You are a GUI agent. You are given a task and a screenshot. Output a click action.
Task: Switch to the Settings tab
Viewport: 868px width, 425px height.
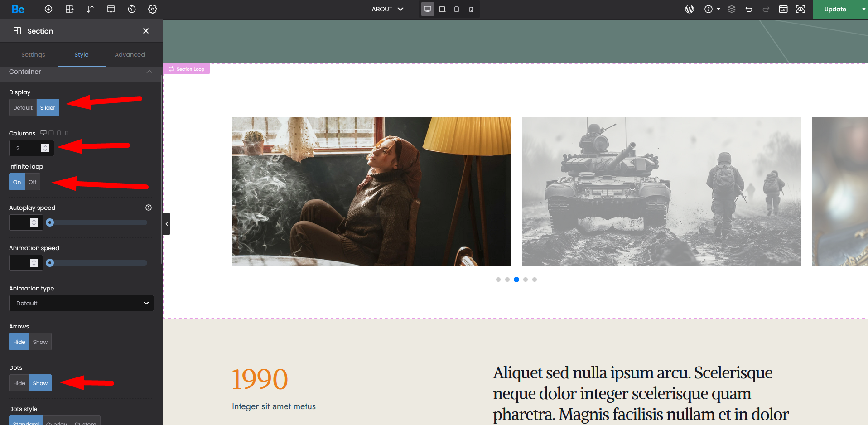click(x=33, y=54)
